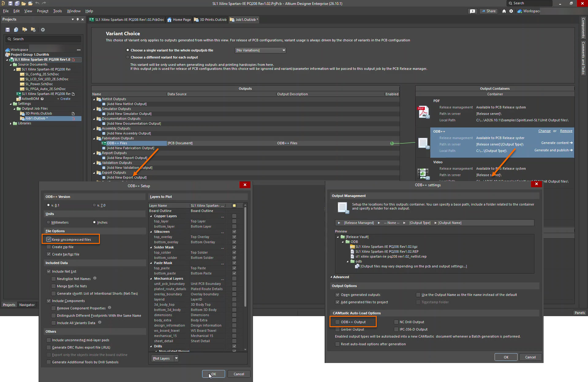Click the add comment speech-bubble icon
588x382 pixels.
pyautogui.click(x=473, y=11)
